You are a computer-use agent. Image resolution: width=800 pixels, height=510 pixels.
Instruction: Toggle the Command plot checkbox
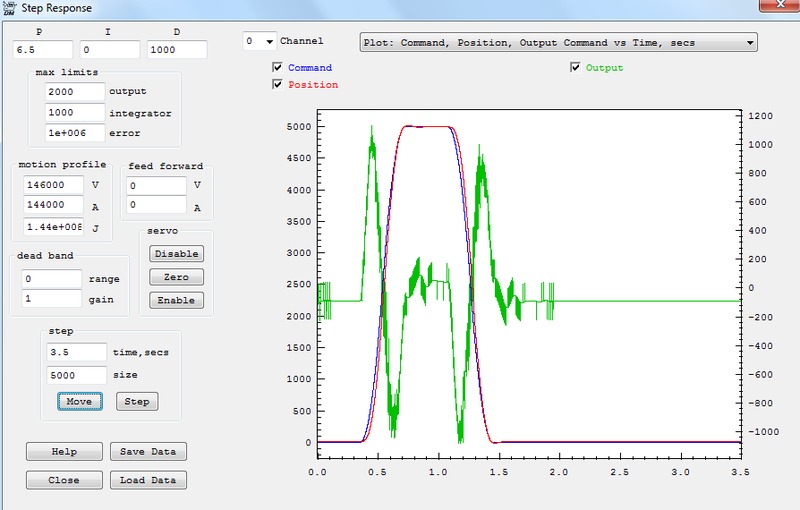click(x=278, y=68)
